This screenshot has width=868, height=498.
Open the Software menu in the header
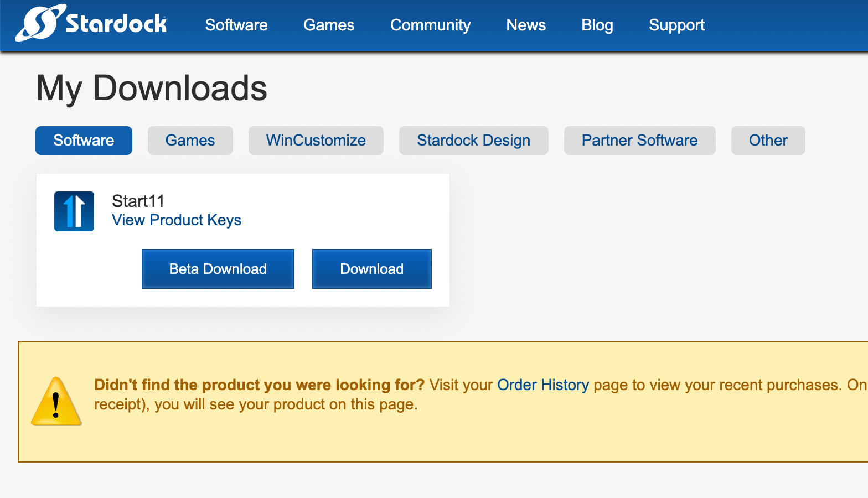tap(236, 25)
